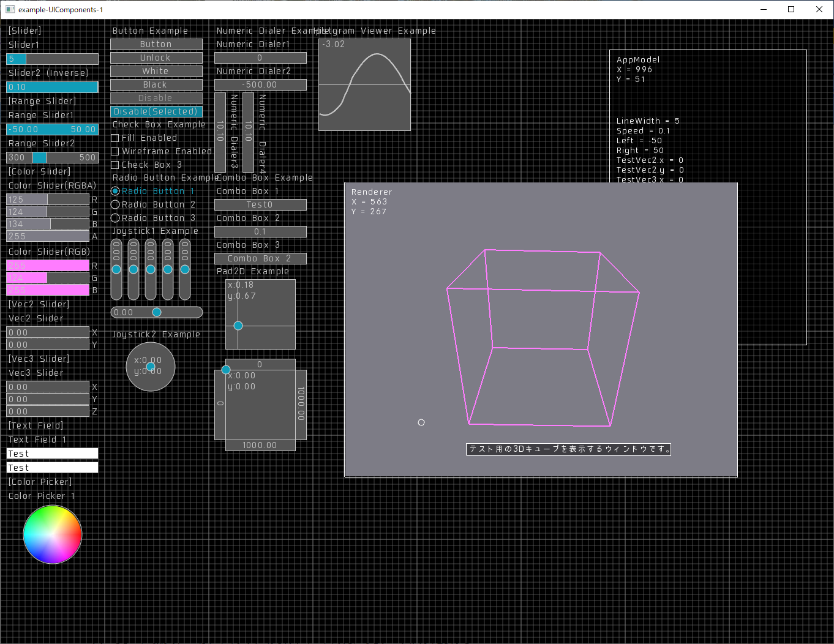Select Radio Button 3
The height and width of the screenshot is (644, 834).
coord(115,218)
